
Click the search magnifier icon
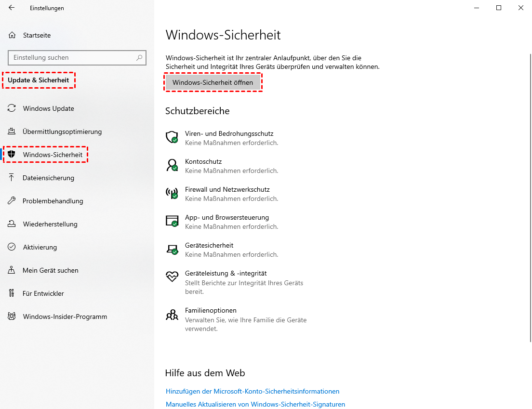tap(139, 57)
